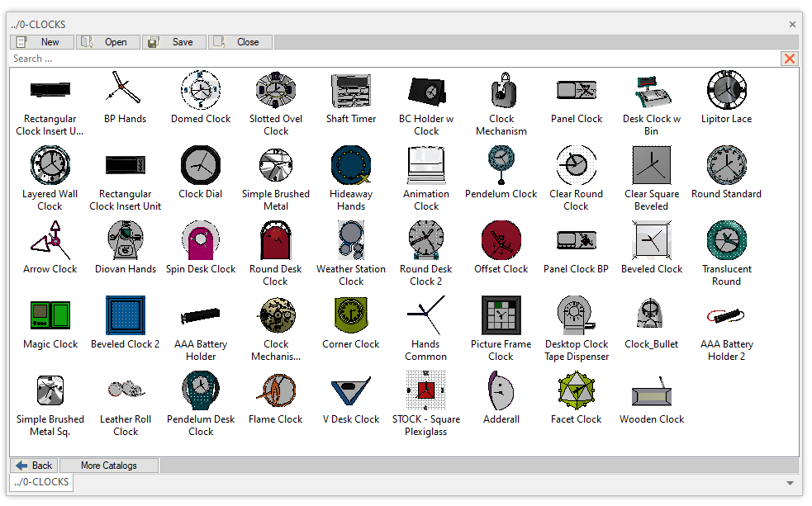Open the Domed Clock item
This screenshot has width=812, height=506.
click(201, 89)
